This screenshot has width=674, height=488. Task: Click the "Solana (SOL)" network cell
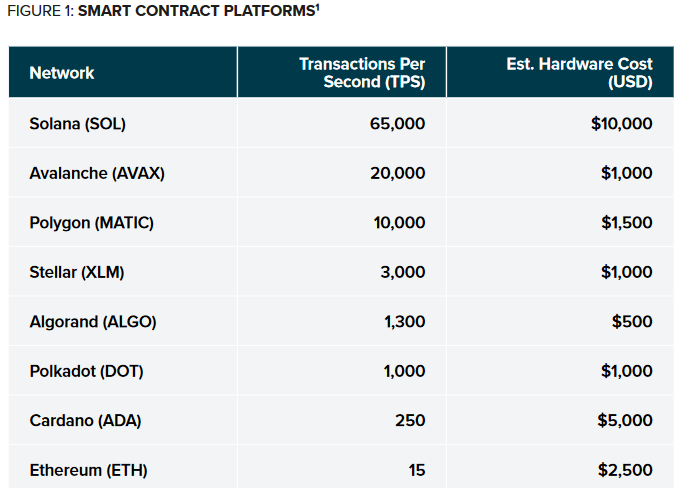coord(78,124)
